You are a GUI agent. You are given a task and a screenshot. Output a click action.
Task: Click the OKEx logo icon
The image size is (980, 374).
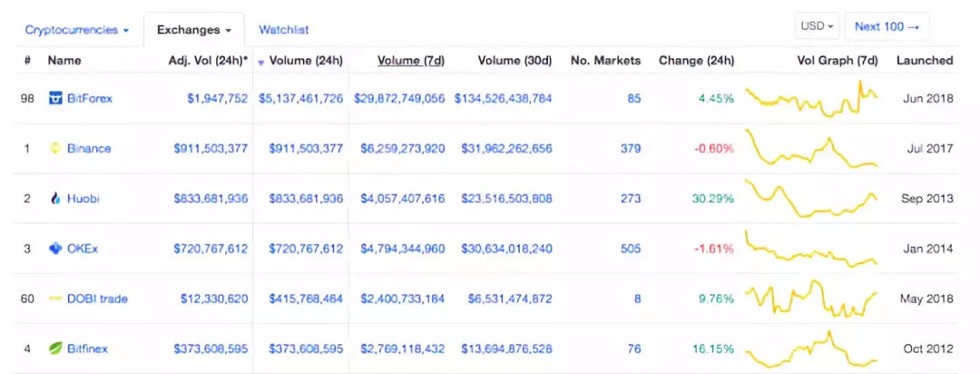(x=55, y=248)
